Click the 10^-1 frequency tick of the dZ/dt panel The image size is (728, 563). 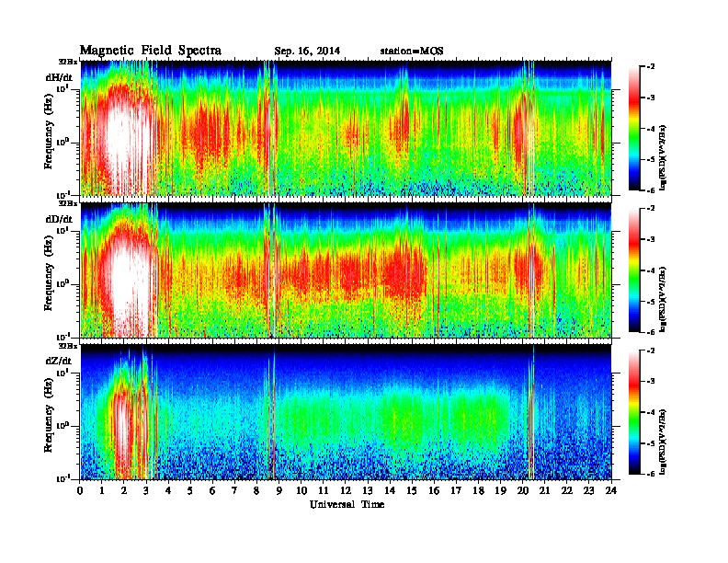(x=62, y=478)
